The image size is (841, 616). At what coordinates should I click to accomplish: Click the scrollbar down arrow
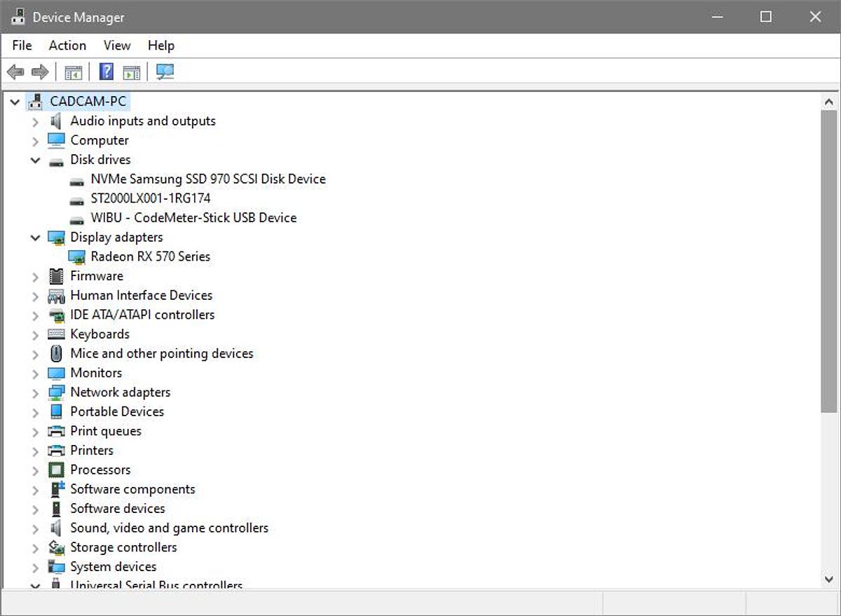click(x=828, y=579)
